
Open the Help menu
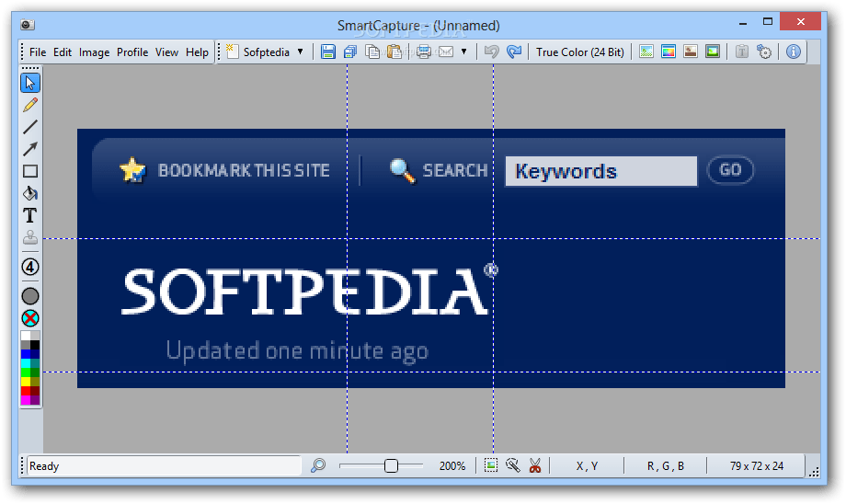click(197, 52)
